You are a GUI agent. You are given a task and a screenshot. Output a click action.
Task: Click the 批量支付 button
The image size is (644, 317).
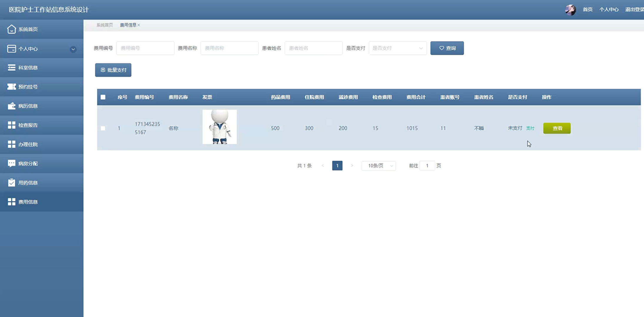click(113, 70)
